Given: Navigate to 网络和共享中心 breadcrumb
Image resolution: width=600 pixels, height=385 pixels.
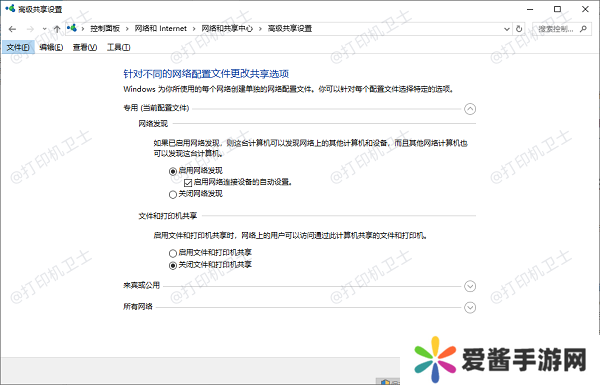Looking at the screenshot, I should 227,29.
